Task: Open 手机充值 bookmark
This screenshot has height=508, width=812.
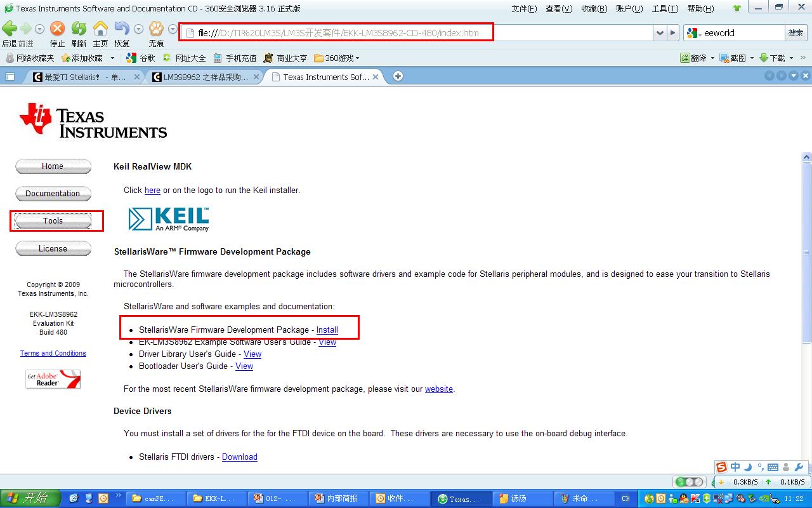Action: pos(235,58)
